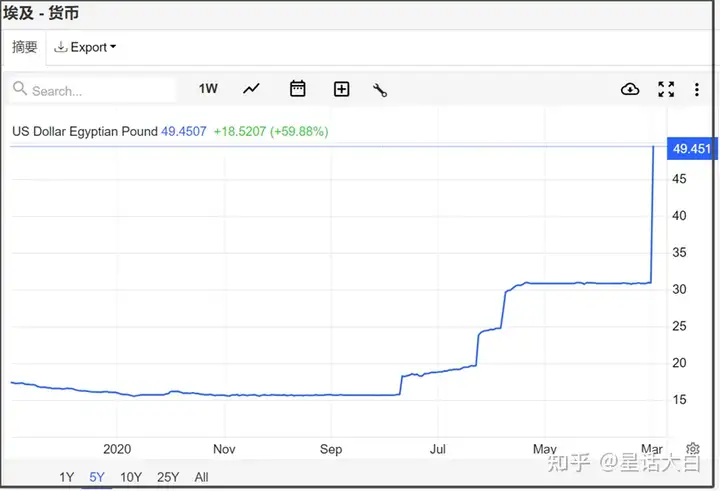The width and height of the screenshot is (720, 491).
Task: Click the cloud download icon
Action: pyautogui.click(x=630, y=89)
